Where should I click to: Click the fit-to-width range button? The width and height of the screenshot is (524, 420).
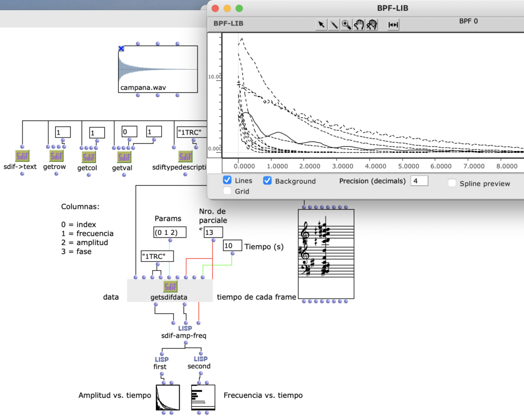coord(393,25)
